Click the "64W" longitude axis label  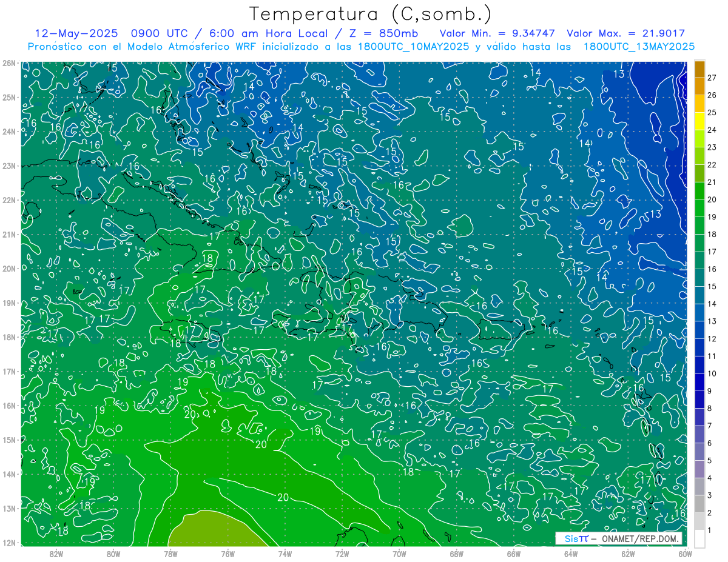pos(571,554)
